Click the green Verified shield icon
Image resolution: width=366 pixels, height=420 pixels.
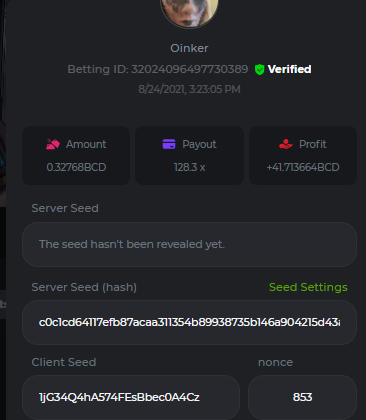click(x=259, y=70)
